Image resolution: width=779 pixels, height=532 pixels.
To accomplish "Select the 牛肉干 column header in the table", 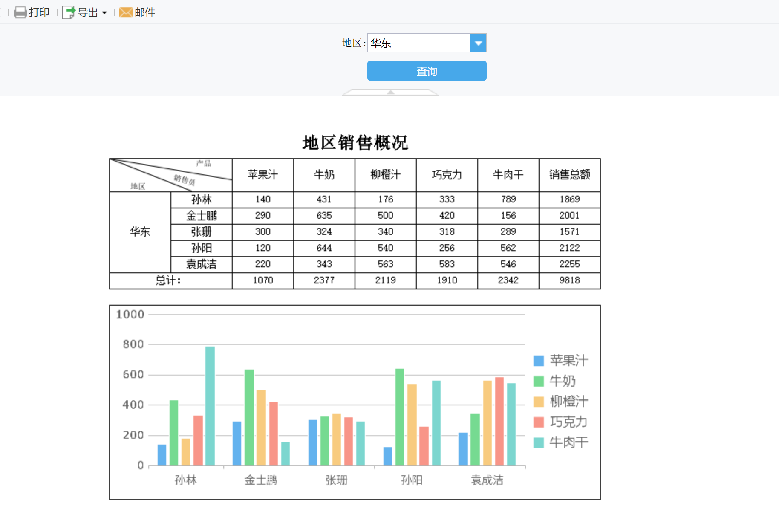I will coord(508,175).
